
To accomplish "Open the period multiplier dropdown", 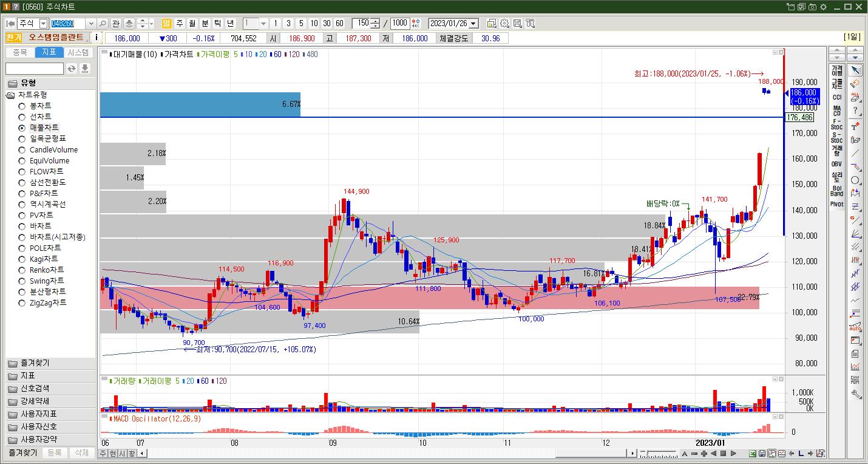I will (263, 23).
